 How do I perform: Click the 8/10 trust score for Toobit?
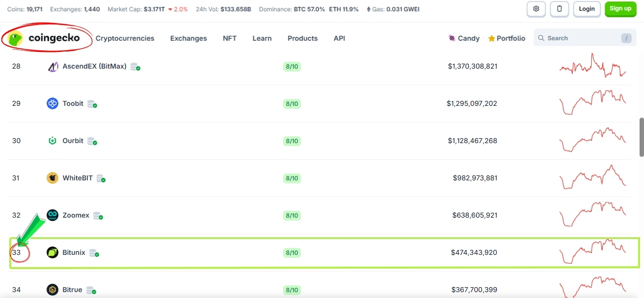(292, 104)
